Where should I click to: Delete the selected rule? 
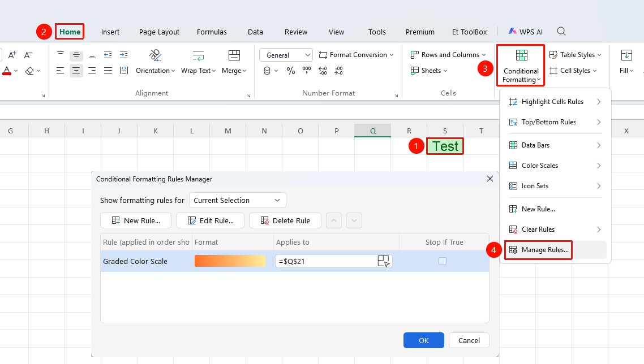tap(285, 220)
